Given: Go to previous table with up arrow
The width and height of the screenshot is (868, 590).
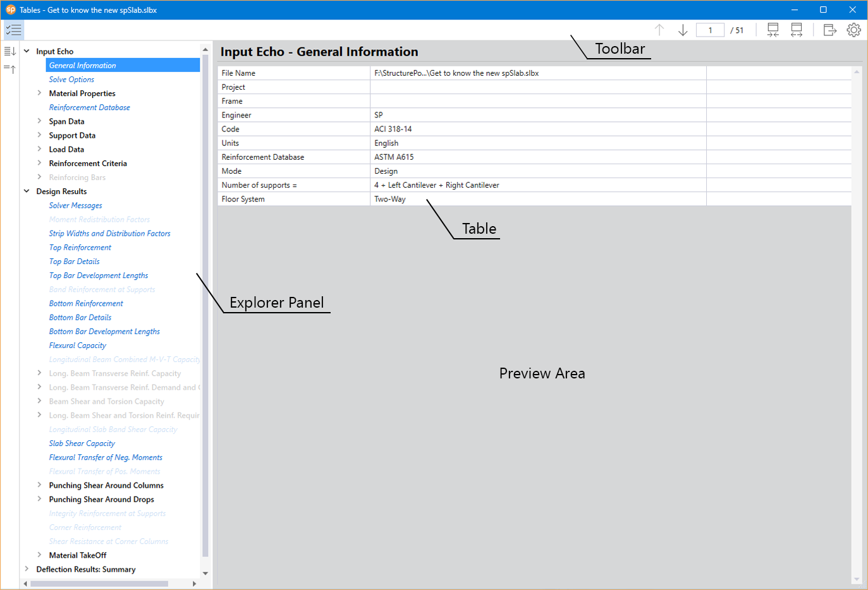Looking at the screenshot, I should (x=659, y=30).
